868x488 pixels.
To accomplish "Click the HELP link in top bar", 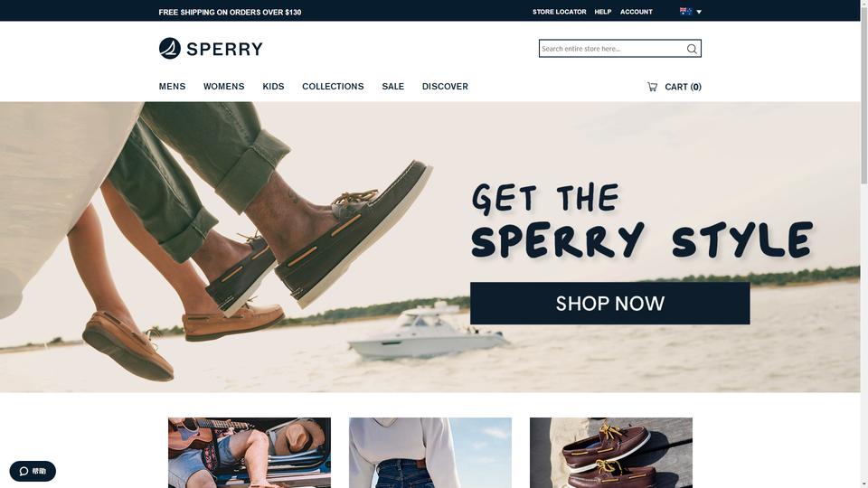I will pyautogui.click(x=603, y=12).
